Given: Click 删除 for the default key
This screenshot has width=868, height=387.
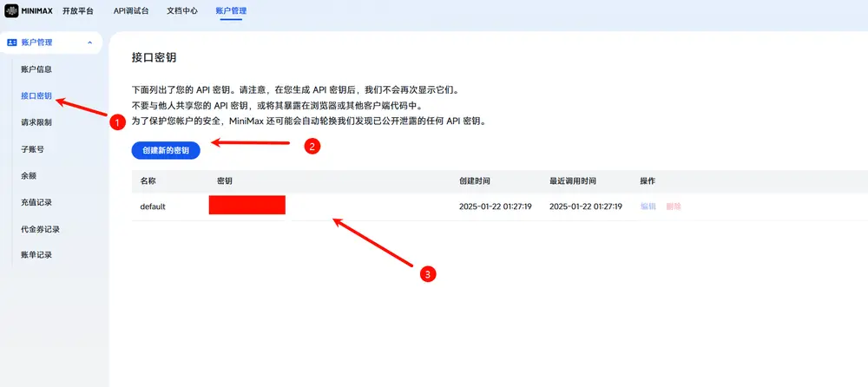Looking at the screenshot, I should coord(674,207).
